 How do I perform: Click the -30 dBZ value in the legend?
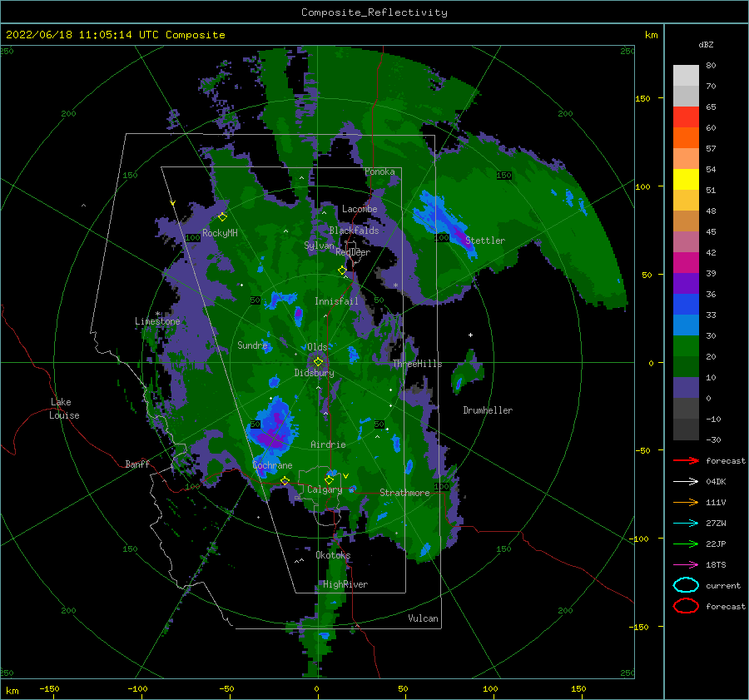[713, 439]
